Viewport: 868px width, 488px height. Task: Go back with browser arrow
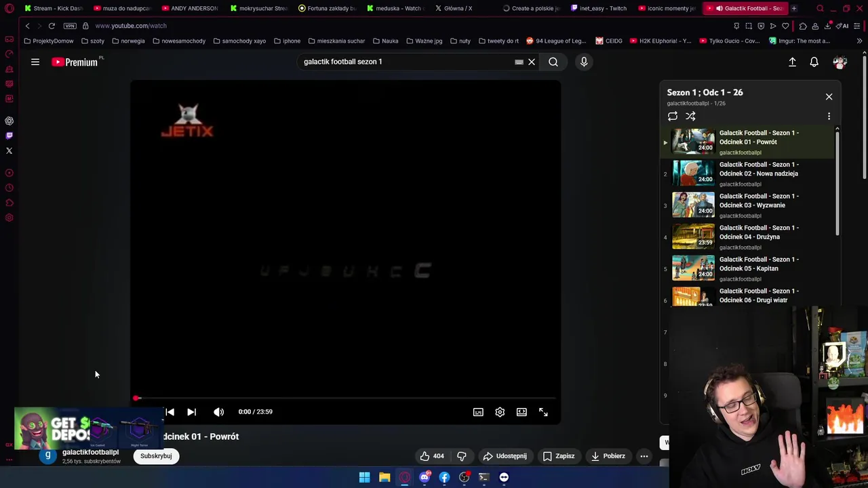pos(27,26)
